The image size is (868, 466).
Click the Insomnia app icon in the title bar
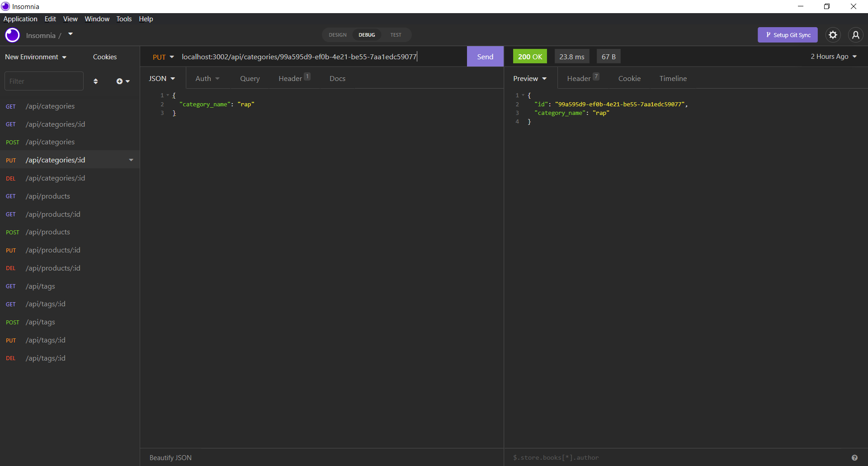coord(5,6)
